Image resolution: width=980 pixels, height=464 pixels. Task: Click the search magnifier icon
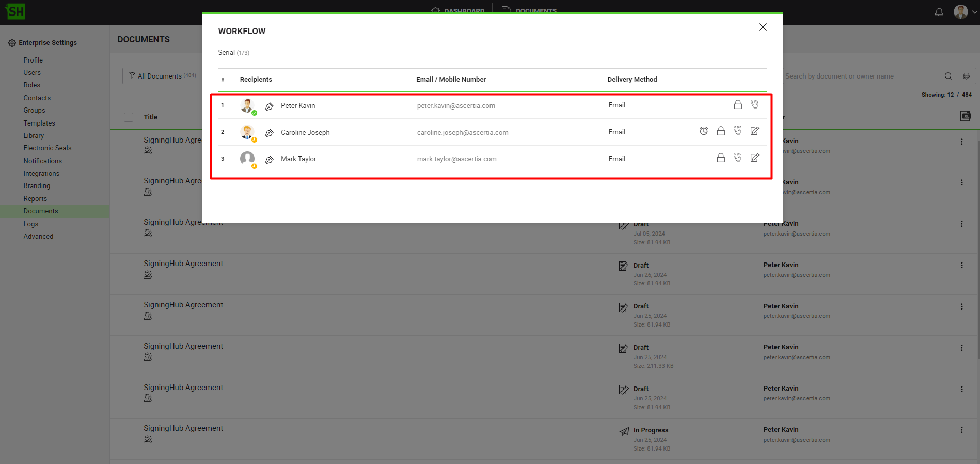[x=949, y=76]
